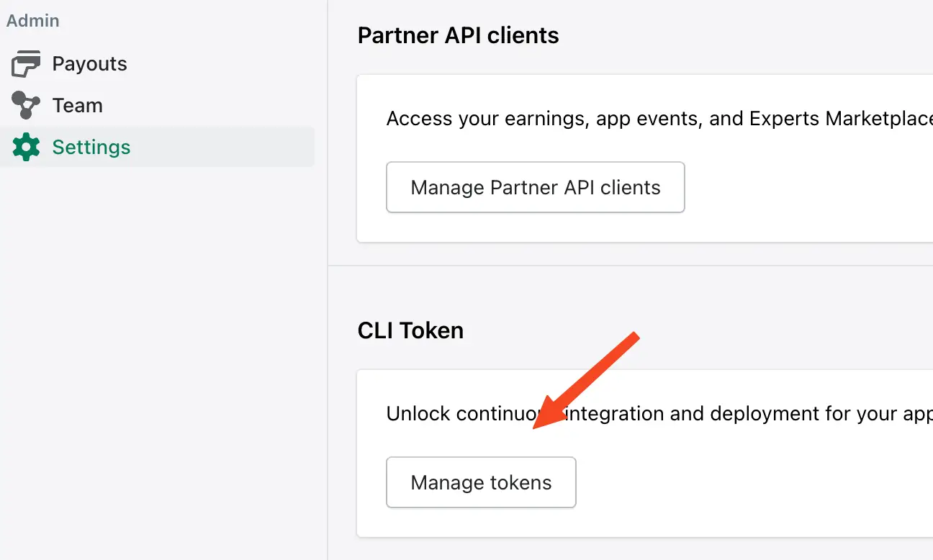This screenshot has width=933, height=560.
Task: Click the CLI Token section heading
Action: click(x=410, y=330)
